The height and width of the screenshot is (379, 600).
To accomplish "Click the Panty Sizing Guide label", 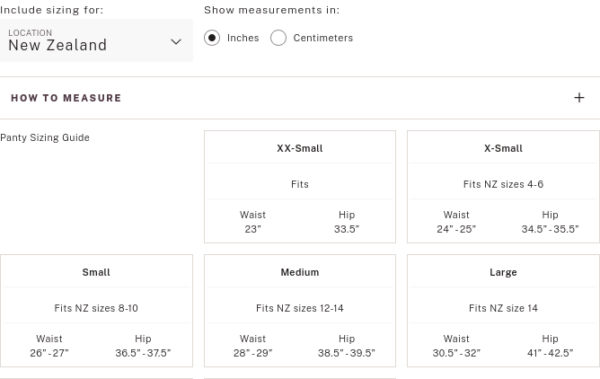I will pos(45,137).
